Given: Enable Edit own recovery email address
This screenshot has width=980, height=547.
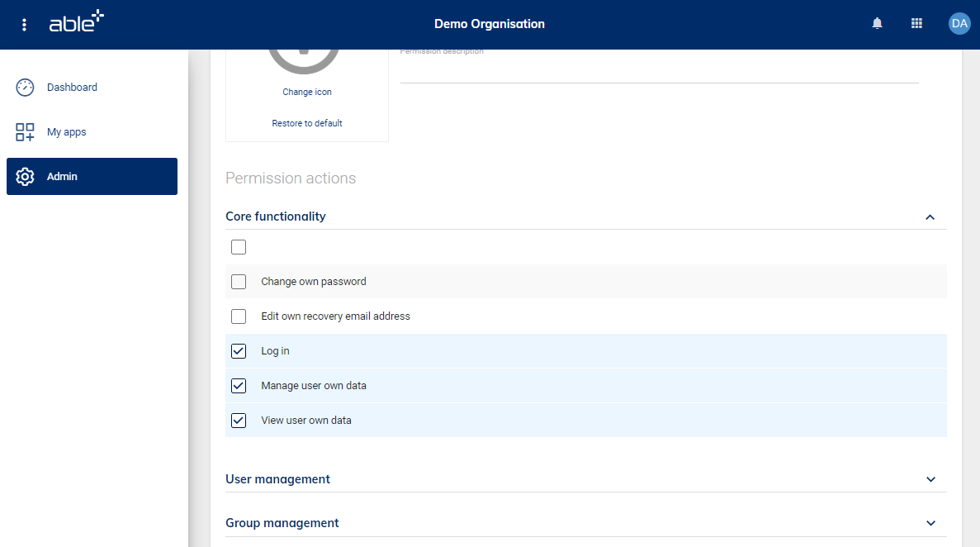Looking at the screenshot, I should (239, 316).
